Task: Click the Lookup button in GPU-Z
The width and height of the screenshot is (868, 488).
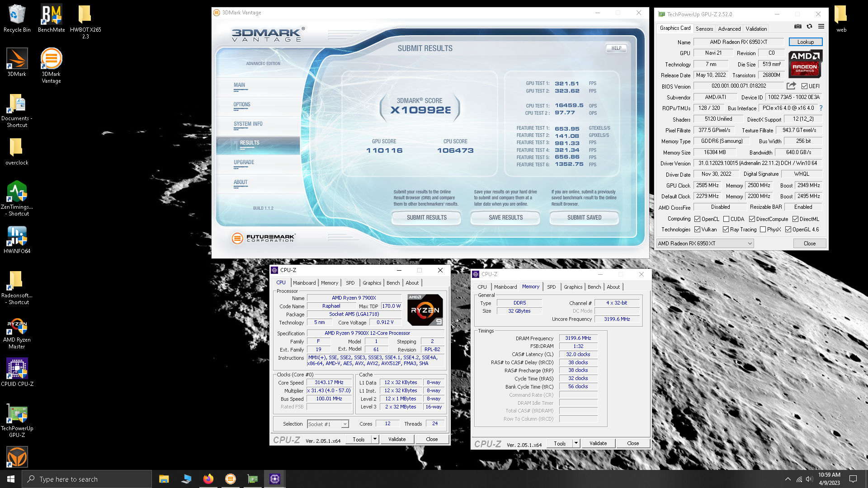Action: click(x=805, y=42)
